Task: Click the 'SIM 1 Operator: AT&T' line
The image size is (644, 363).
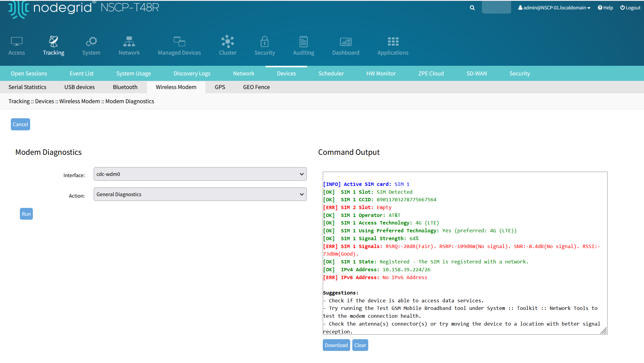Action: point(362,215)
